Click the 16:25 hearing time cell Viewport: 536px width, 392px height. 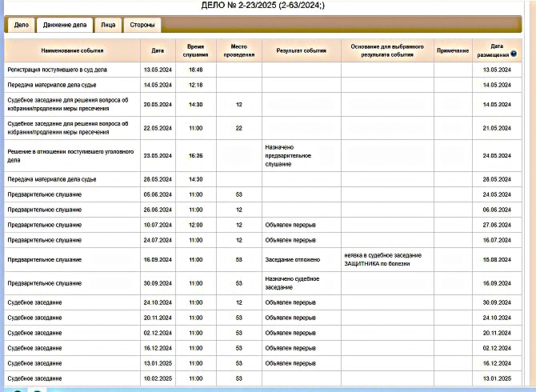pos(196,155)
